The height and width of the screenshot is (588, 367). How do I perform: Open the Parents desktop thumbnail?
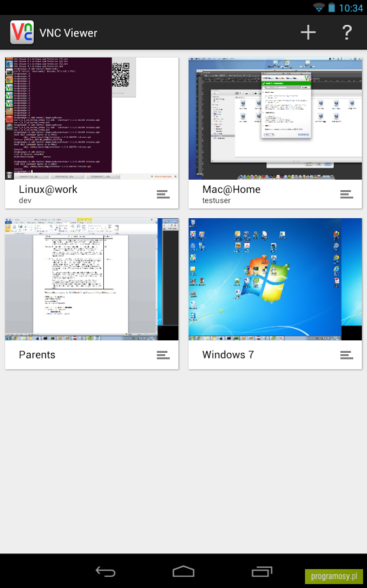coord(92,280)
